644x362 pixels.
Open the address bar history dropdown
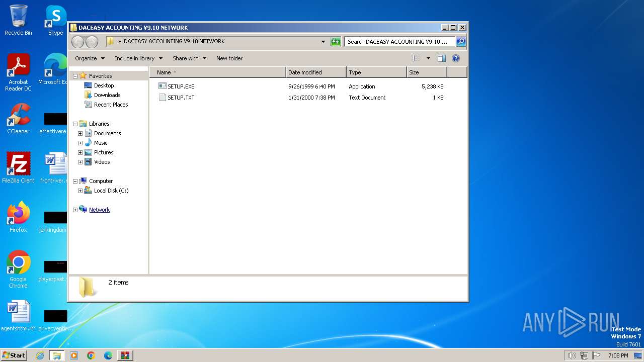coord(323,42)
